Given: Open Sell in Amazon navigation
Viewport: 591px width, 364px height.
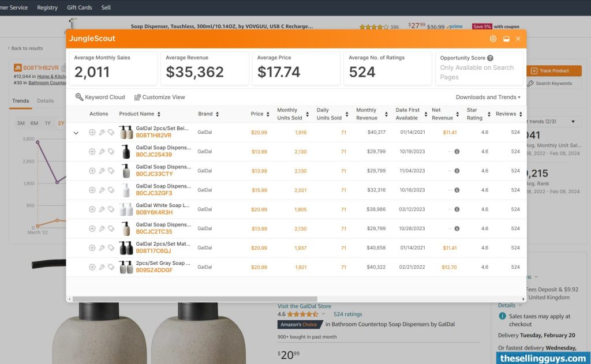Looking at the screenshot, I should coord(106,7).
